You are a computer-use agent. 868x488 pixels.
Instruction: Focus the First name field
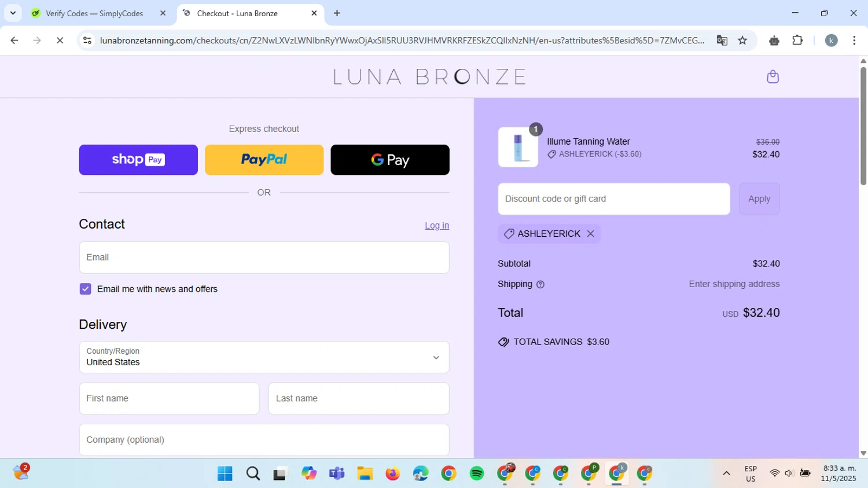click(x=169, y=399)
